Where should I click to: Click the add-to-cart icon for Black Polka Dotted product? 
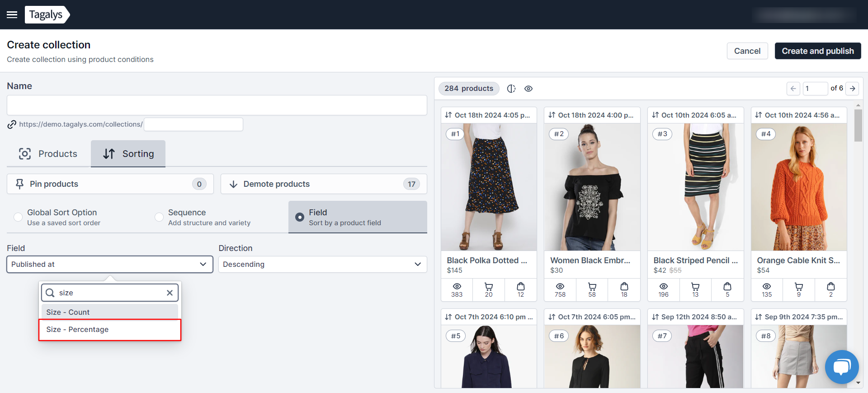[489, 286]
